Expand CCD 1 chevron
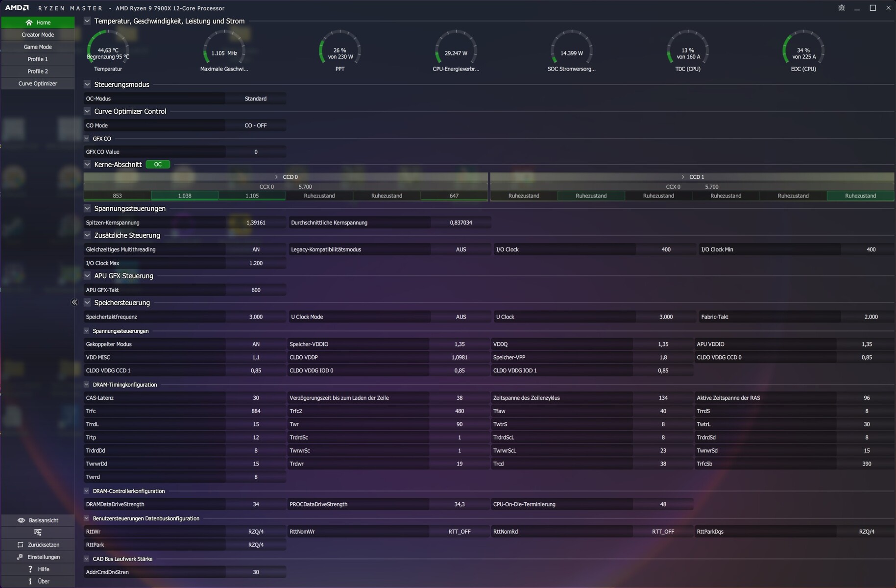The image size is (896, 588). [x=683, y=177]
